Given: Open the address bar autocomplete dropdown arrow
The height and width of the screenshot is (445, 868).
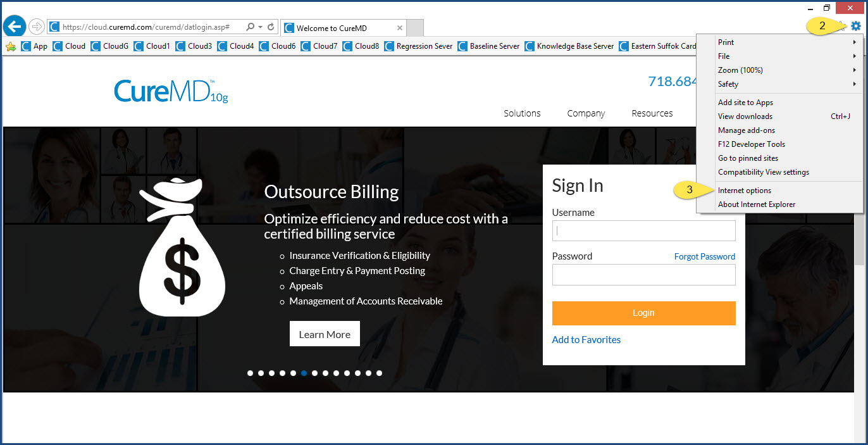Looking at the screenshot, I should pyautogui.click(x=260, y=27).
